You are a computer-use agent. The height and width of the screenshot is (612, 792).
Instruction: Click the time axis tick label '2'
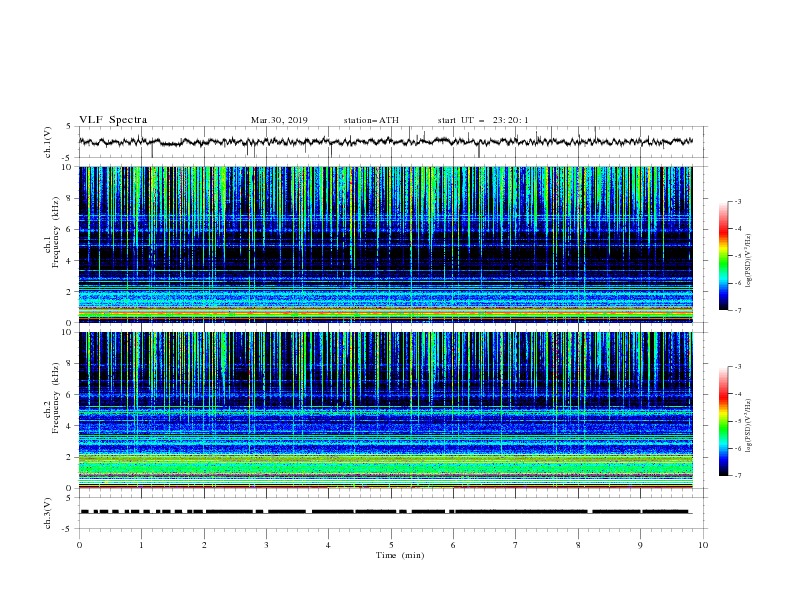204,545
